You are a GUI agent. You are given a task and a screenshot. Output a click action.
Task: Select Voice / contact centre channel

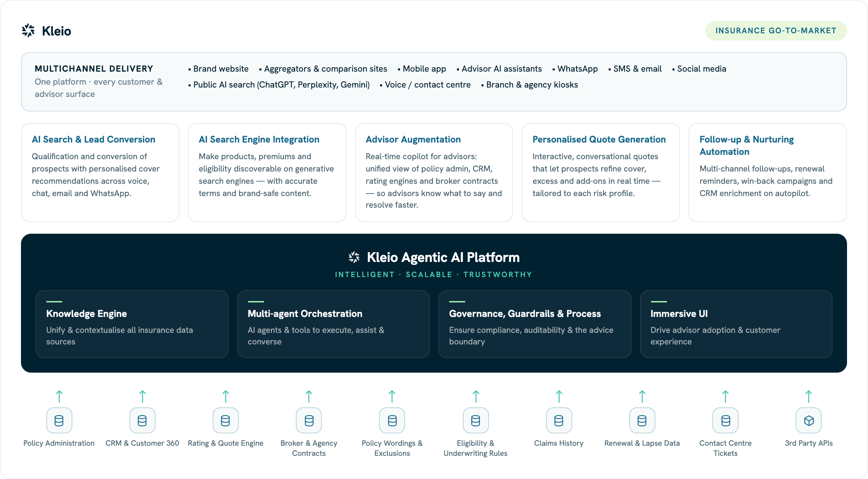[x=425, y=85]
